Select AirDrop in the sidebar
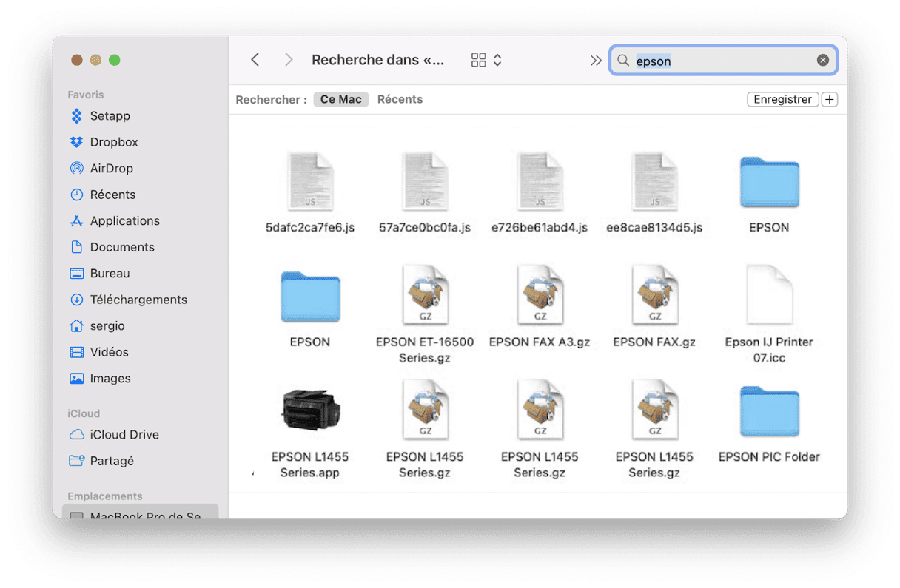900x588 pixels. point(111,169)
